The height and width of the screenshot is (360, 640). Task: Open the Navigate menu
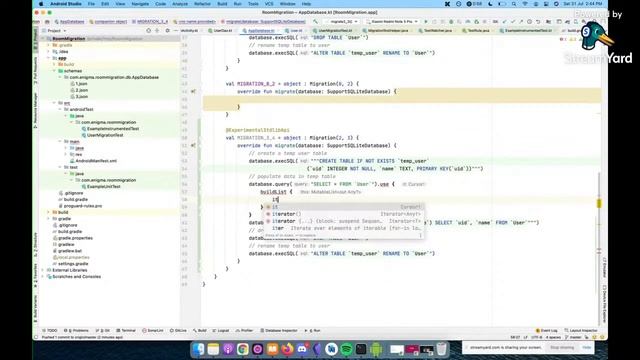[140, 4]
